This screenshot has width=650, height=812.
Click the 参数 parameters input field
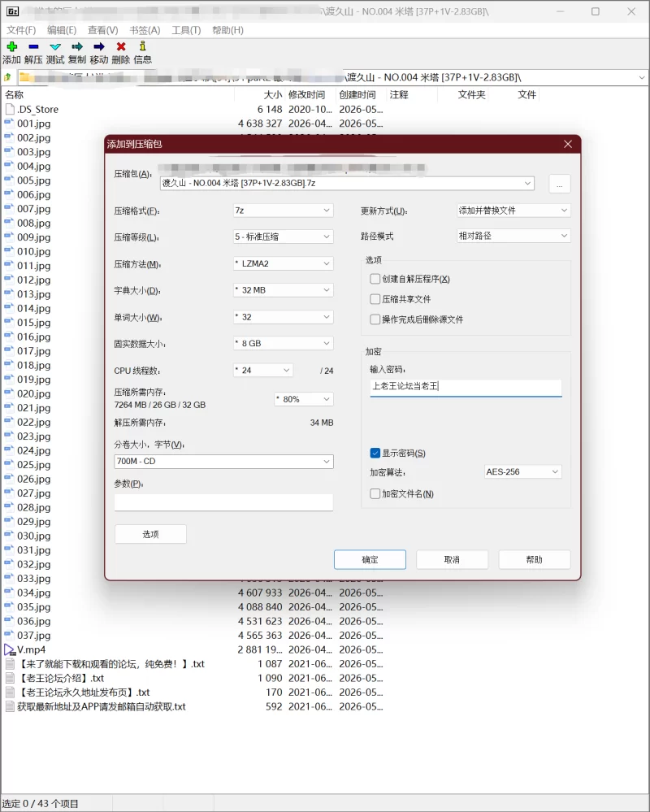click(223, 502)
